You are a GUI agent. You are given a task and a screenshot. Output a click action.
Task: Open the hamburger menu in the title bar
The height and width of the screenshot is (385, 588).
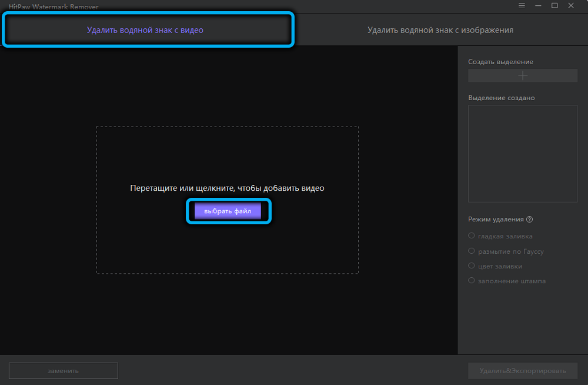click(x=522, y=5)
